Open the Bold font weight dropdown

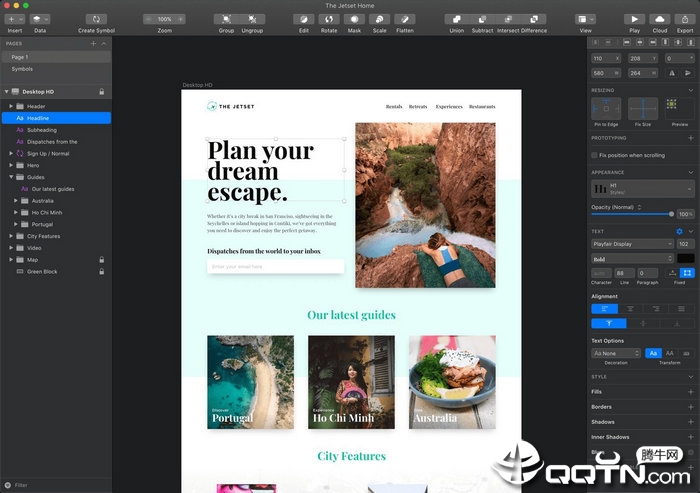(632, 259)
